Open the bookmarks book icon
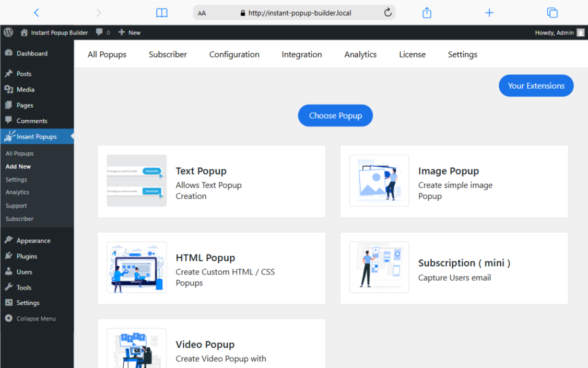588x368 pixels. (x=162, y=13)
